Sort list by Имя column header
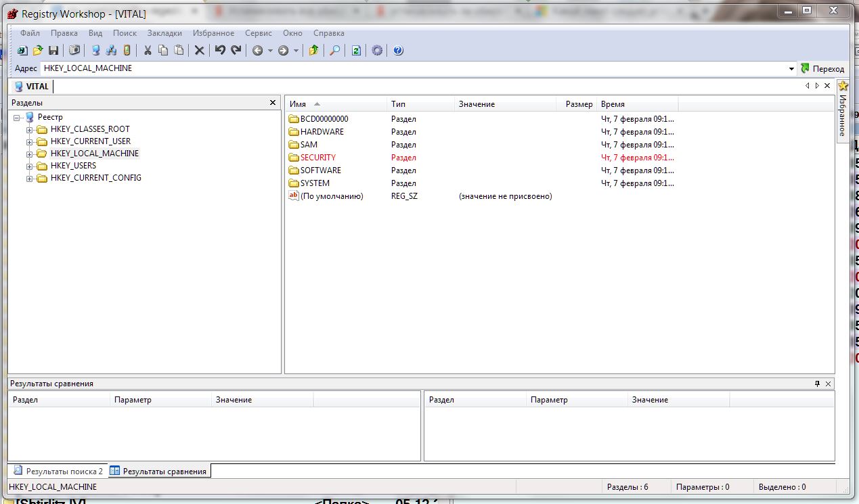 click(336, 104)
